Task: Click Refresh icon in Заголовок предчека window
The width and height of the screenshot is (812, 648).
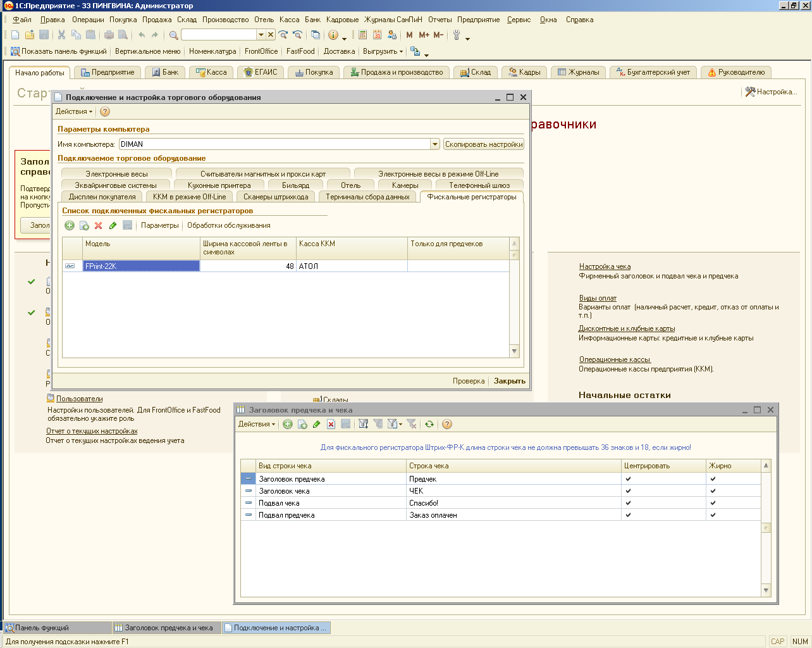Action: click(429, 424)
